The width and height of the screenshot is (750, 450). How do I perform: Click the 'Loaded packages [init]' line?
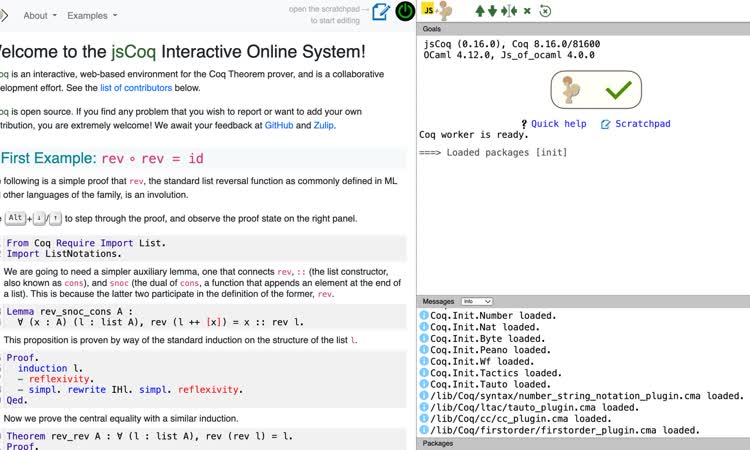click(493, 153)
